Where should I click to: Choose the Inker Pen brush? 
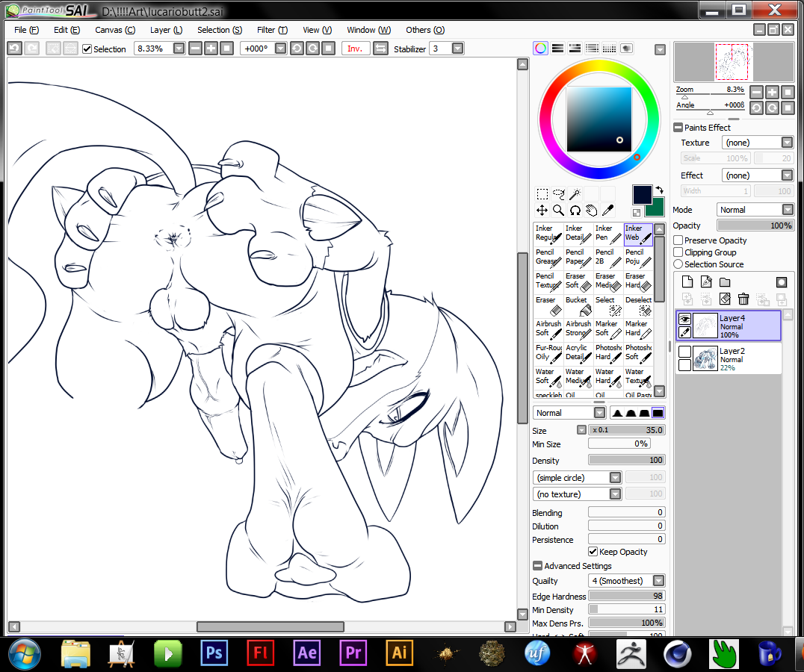click(609, 234)
